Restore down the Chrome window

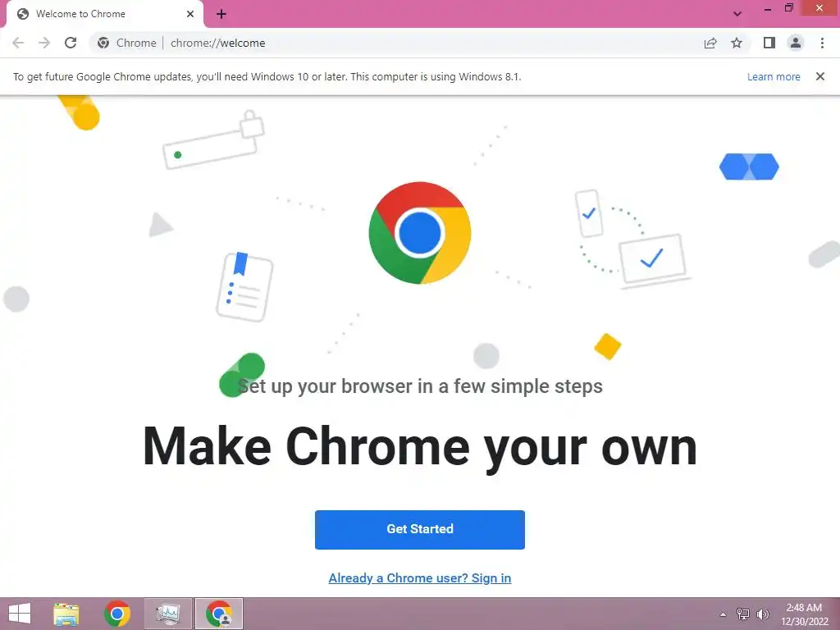[x=789, y=8]
